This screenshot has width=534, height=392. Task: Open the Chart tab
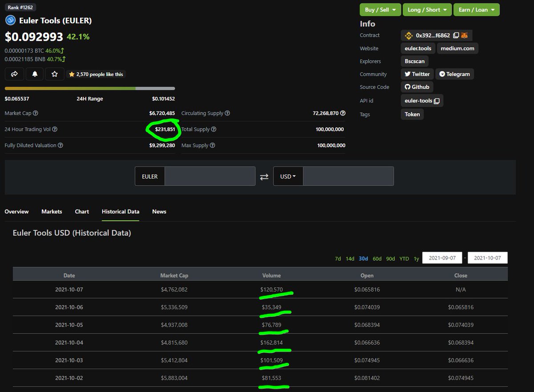click(x=82, y=212)
